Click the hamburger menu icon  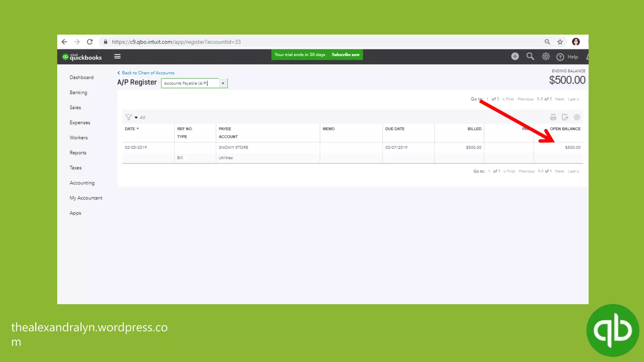[x=117, y=57]
